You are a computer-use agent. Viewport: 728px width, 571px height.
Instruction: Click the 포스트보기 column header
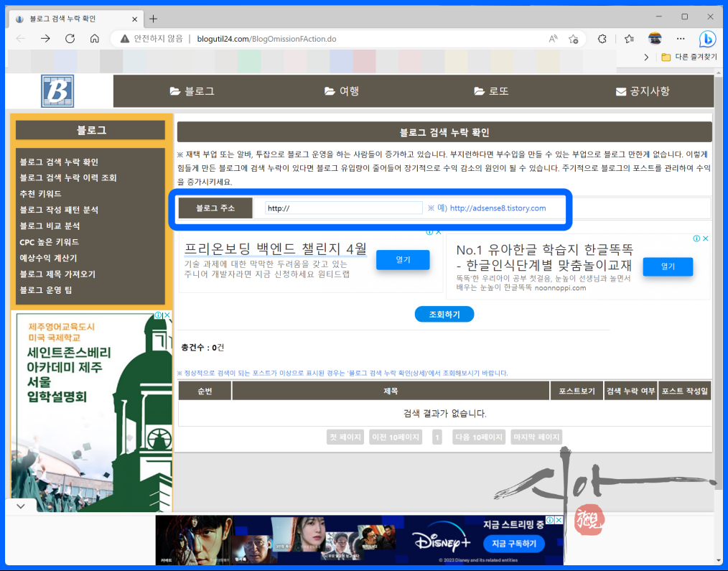point(577,391)
